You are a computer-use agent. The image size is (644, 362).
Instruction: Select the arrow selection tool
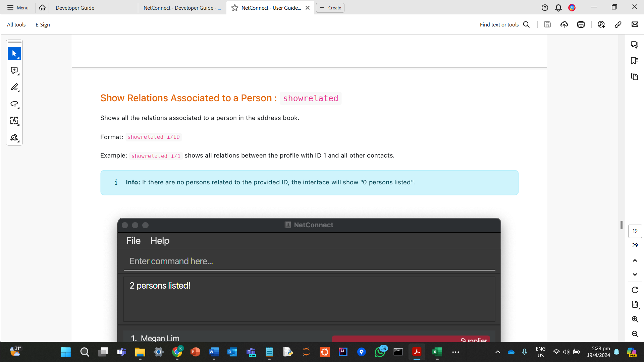coord(14,54)
